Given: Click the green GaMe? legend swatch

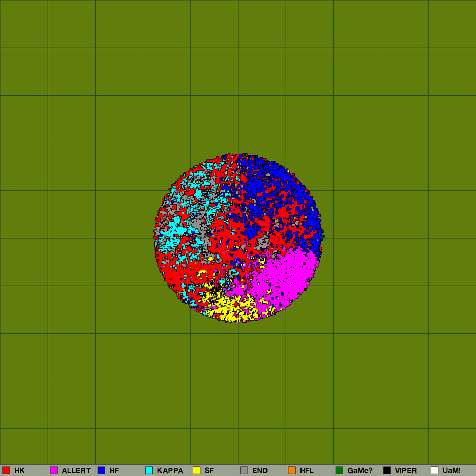Looking at the screenshot, I should (x=339, y=470).
